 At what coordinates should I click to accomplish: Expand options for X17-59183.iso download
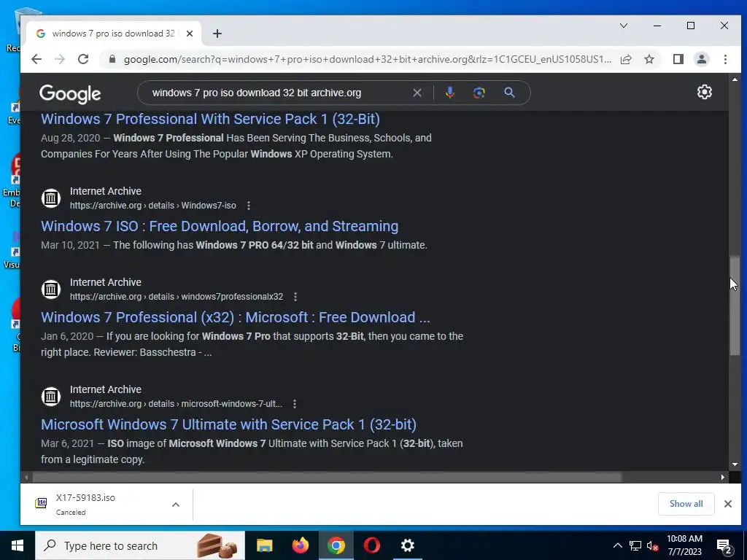pos(176,505)
